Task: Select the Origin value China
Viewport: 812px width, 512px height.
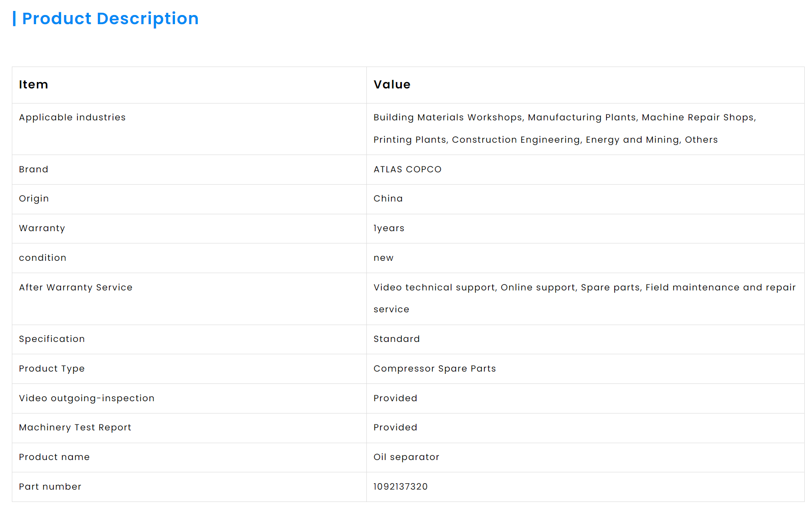Action: (x=388, y=199)
